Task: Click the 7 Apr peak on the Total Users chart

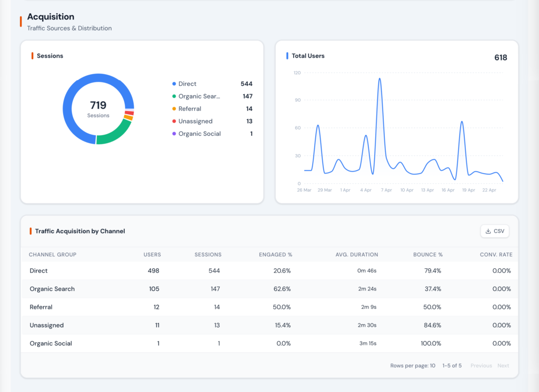Action: [380, 79]
